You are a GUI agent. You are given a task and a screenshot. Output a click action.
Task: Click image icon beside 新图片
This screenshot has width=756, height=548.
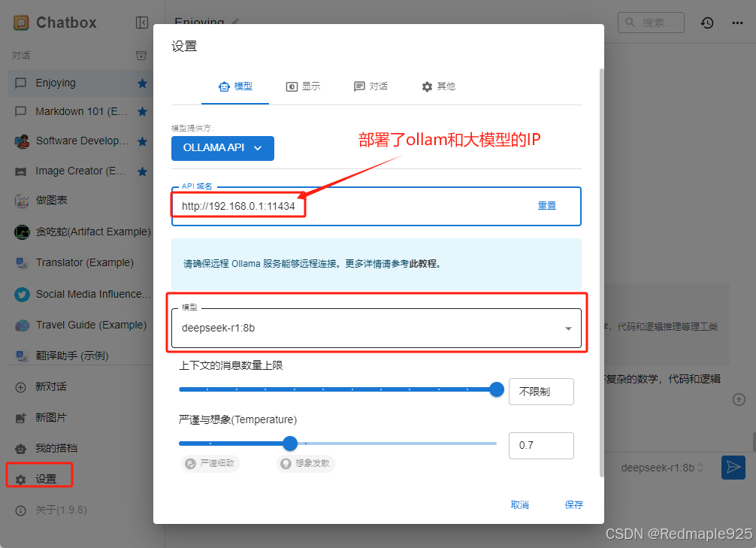pyautogui.click(x=21, y=418)
